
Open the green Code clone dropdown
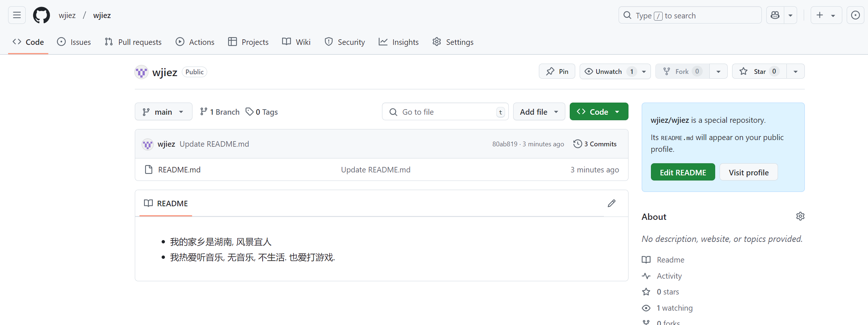pyautogui.click(x=599, y=111)
